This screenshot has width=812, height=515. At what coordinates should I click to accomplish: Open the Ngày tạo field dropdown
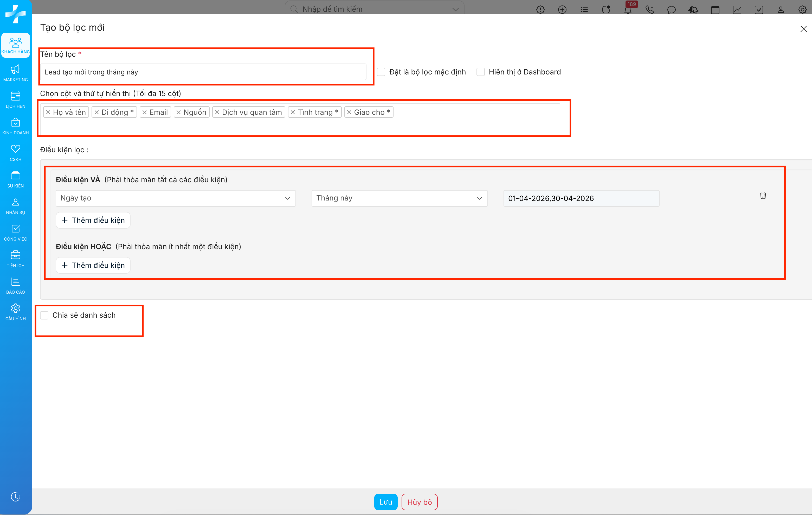pos(175,198)
